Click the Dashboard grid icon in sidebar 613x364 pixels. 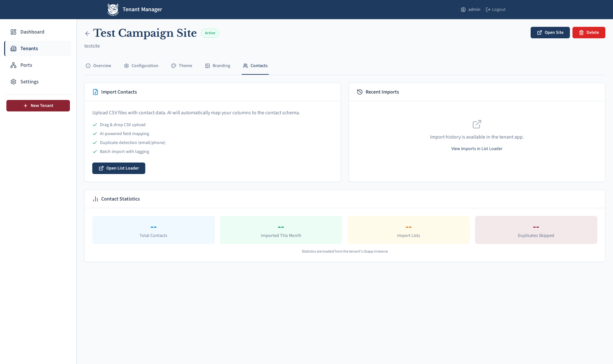pyautogui.click(x=13, y=32)
